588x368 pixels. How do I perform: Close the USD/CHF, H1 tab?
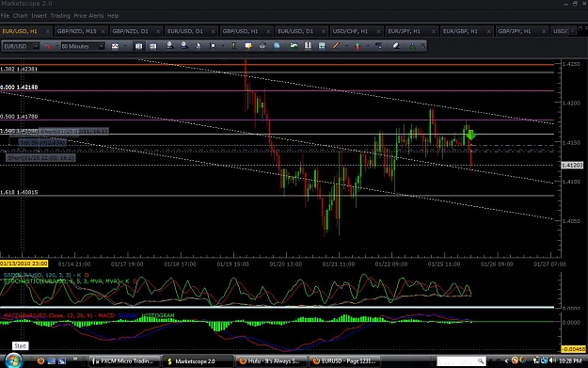tap(378, 31)
